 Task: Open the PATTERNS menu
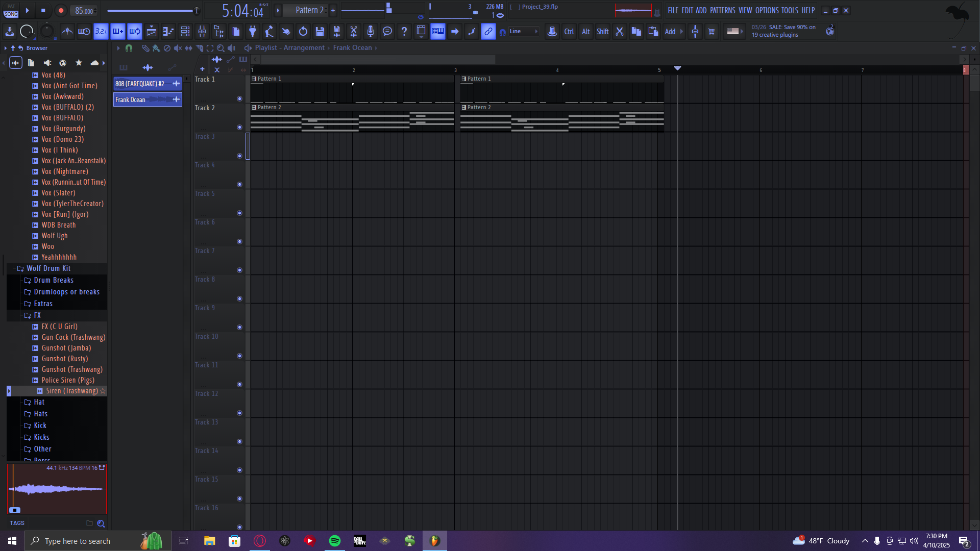tap(722, 10)
